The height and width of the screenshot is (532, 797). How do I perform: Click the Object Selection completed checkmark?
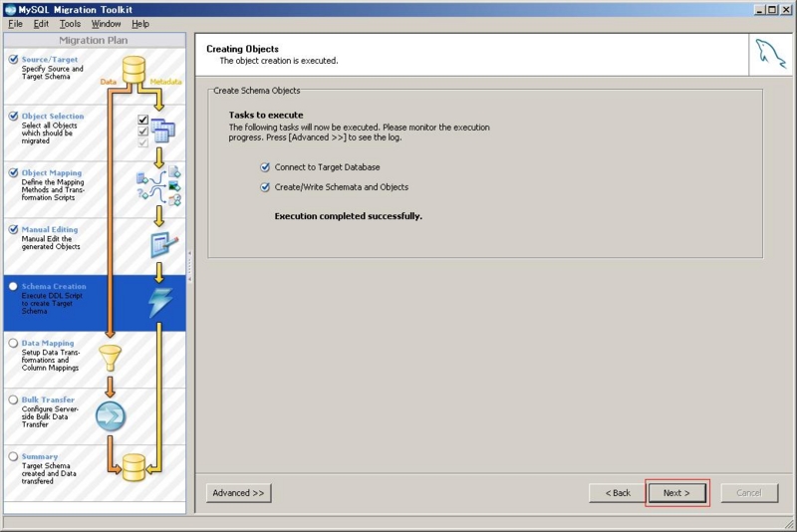[13, 116]
